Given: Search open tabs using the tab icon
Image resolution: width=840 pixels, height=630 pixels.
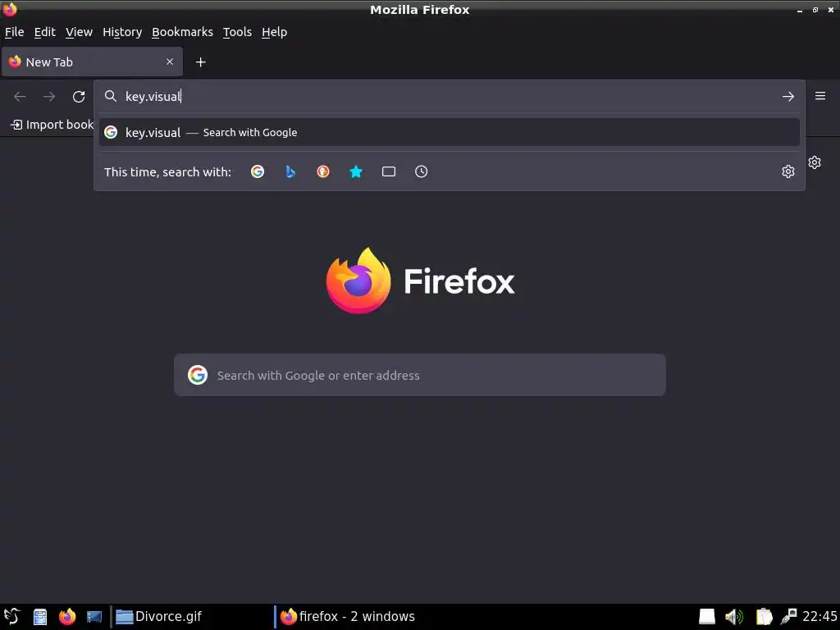Looking at the screenshot, I should coord(388,171).
